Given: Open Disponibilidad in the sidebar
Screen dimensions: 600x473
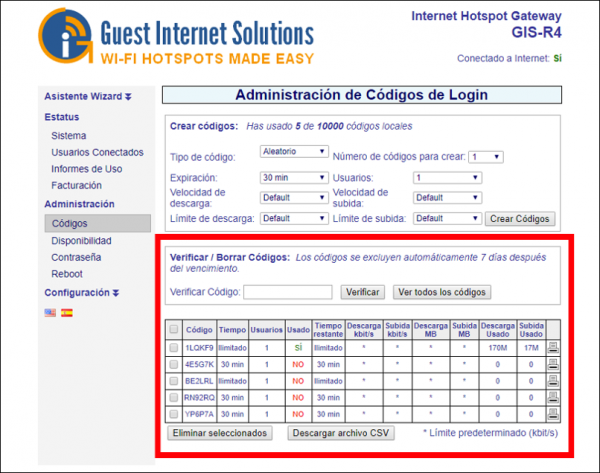Looking at the screenshot, I should [x=82, y=241].
